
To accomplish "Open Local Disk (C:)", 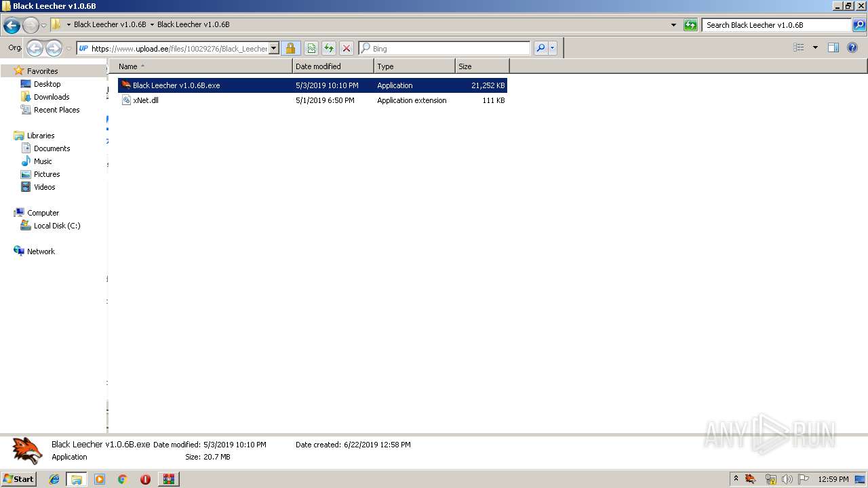I will pos(57,226).
